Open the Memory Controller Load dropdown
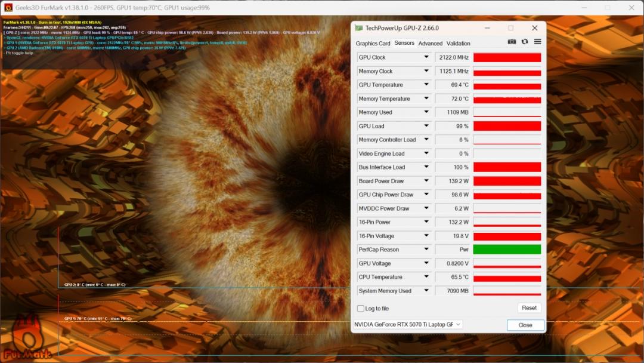Viewport: 644px width, 363px height. point(426,140)
